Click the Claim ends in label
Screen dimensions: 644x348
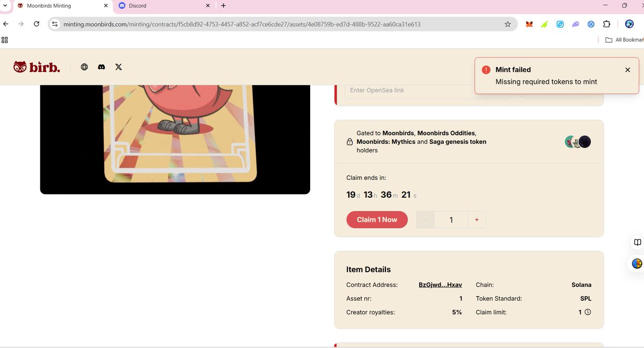coord(367,178)
